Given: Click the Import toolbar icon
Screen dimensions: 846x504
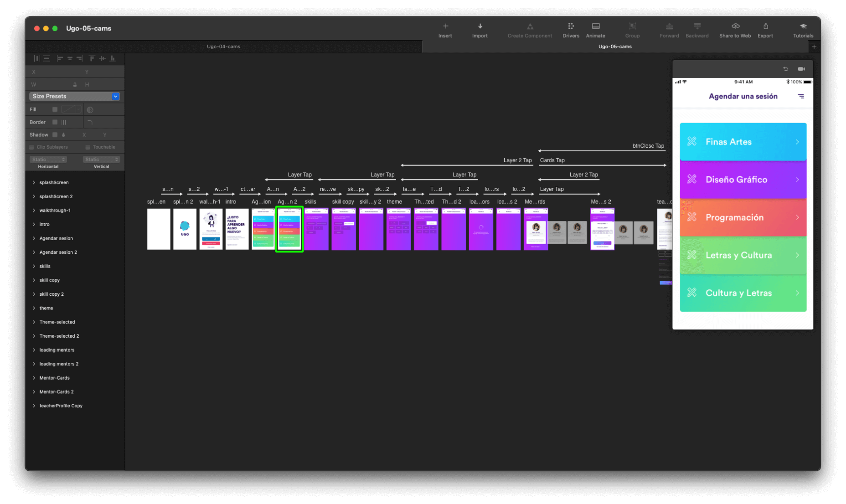Looking at the screenshot, I should [480, 26].
